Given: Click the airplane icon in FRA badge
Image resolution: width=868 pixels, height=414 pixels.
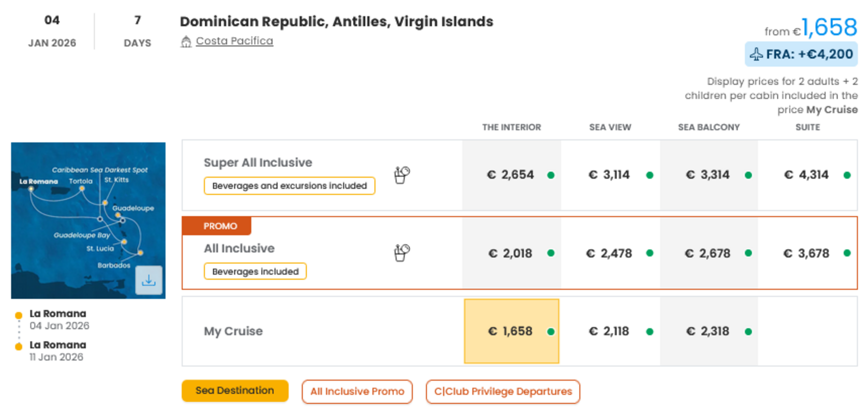Looking at the screenshot, I should point(756,54).
